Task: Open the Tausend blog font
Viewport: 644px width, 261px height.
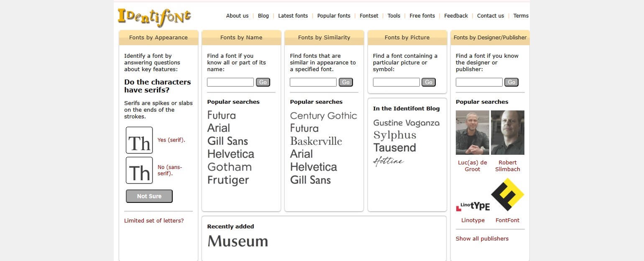Action: click(395, 148)
